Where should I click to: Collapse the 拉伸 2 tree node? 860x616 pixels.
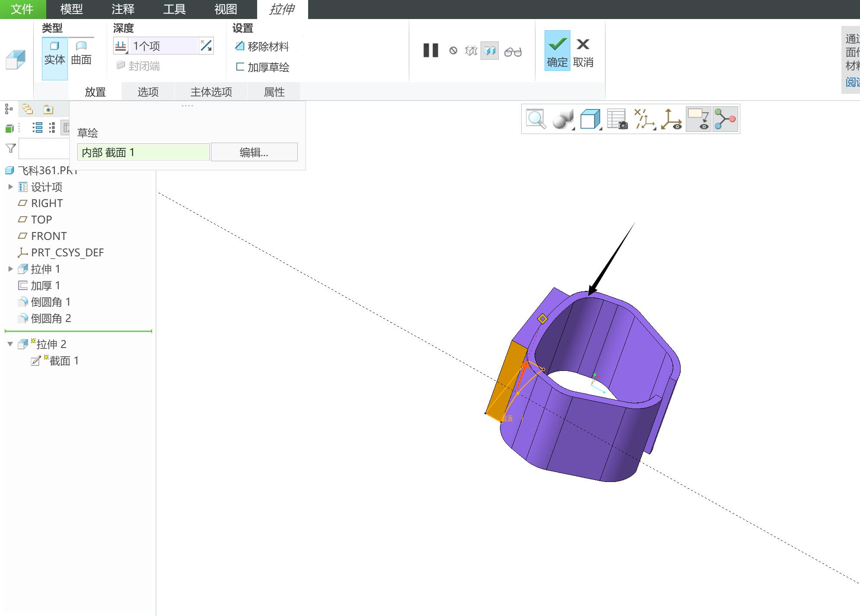10,344
